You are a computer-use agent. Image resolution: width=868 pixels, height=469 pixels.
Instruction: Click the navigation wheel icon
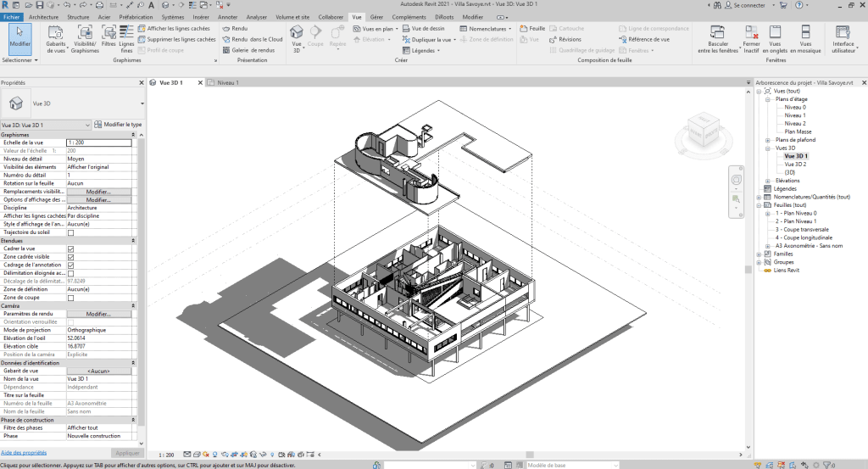pos(737,180)
